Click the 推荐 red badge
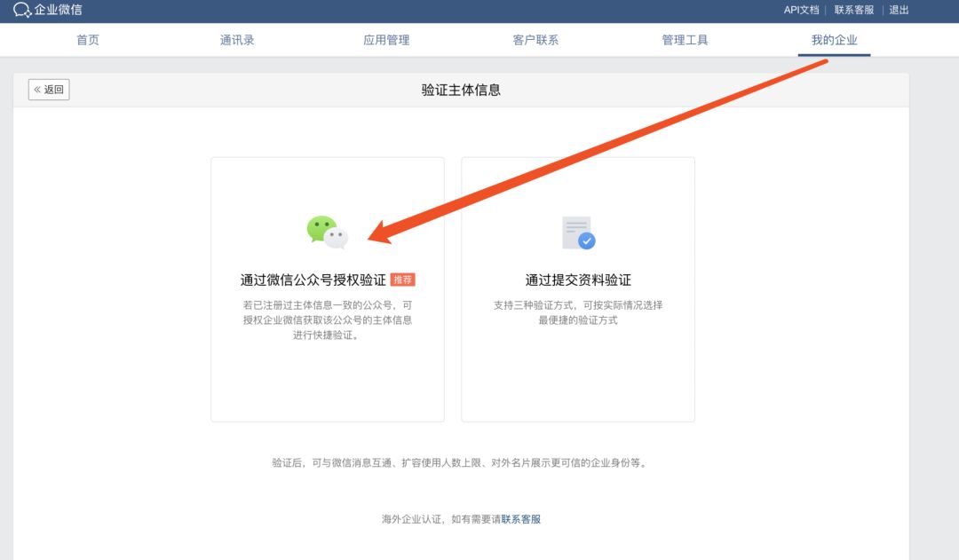This screenshot has height=560, width=959. tap(402, 280)
